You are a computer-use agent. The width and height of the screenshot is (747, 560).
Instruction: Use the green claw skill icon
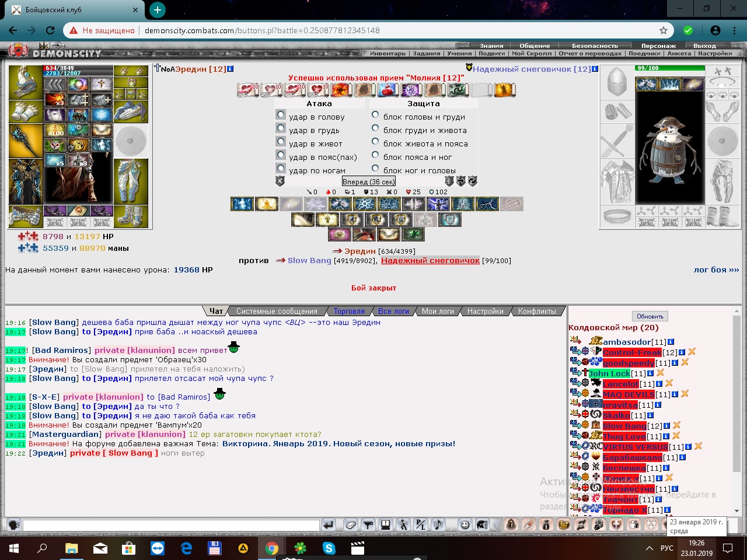tap(413, 234)
